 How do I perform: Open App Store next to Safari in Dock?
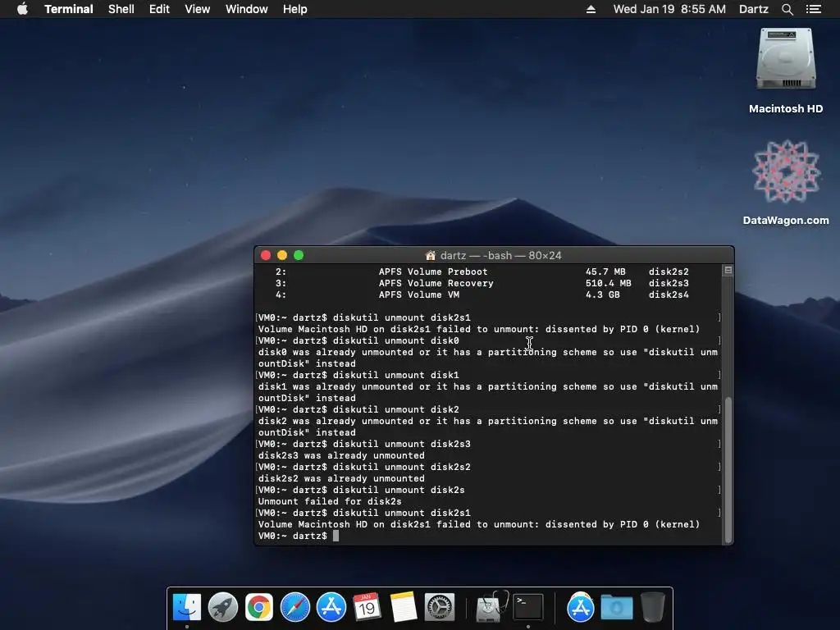(331, 608)
